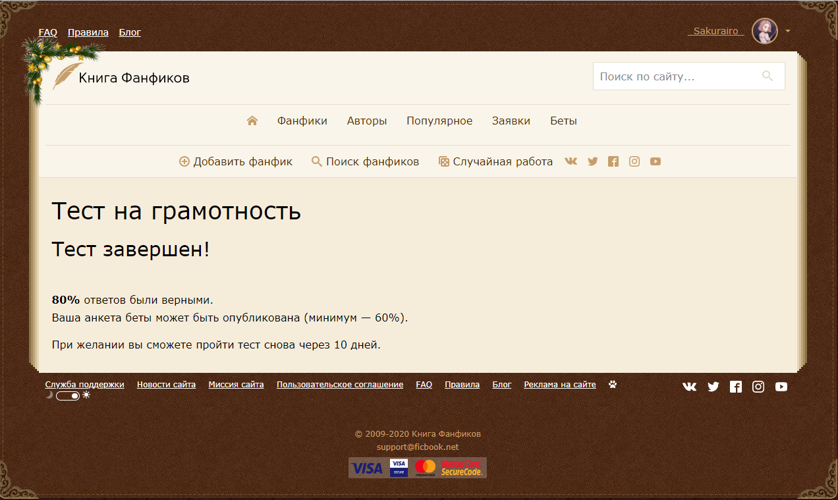The image size is (838, 500).
Task: Open the Фанфики menu item
Action: tap(302, 121)
